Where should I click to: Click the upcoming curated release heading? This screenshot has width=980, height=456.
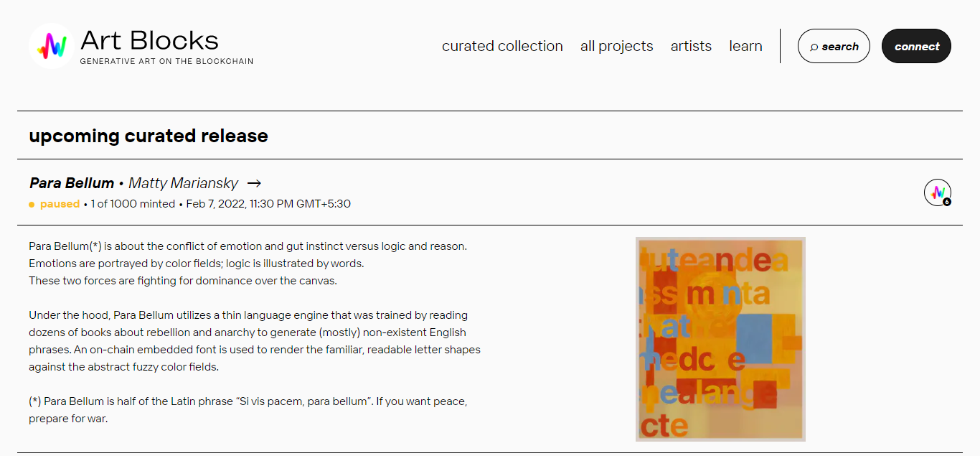coord(149,136)
